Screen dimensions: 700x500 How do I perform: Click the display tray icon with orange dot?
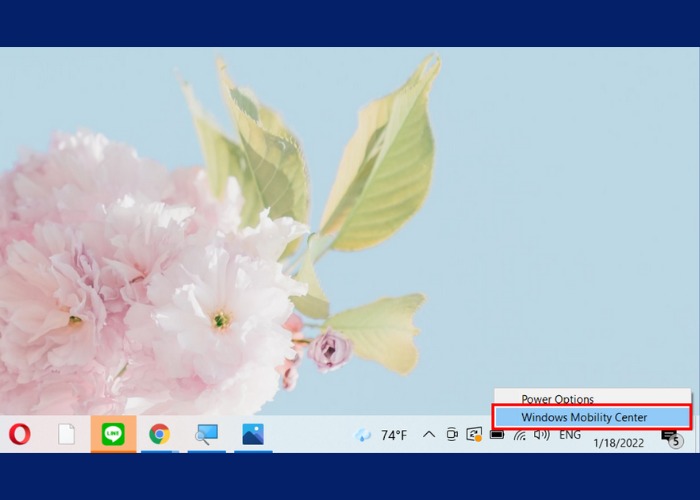(474, 435)
